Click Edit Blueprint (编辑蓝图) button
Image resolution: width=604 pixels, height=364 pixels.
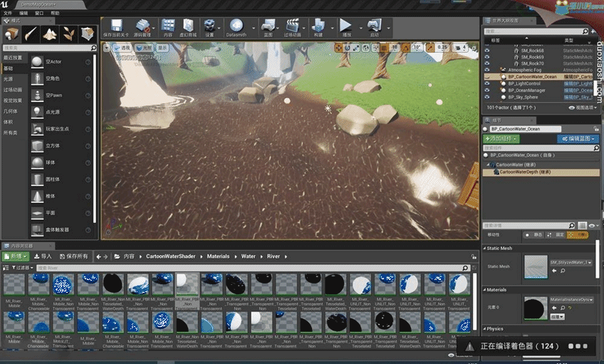pyautogui.click(x=578, y=139)
